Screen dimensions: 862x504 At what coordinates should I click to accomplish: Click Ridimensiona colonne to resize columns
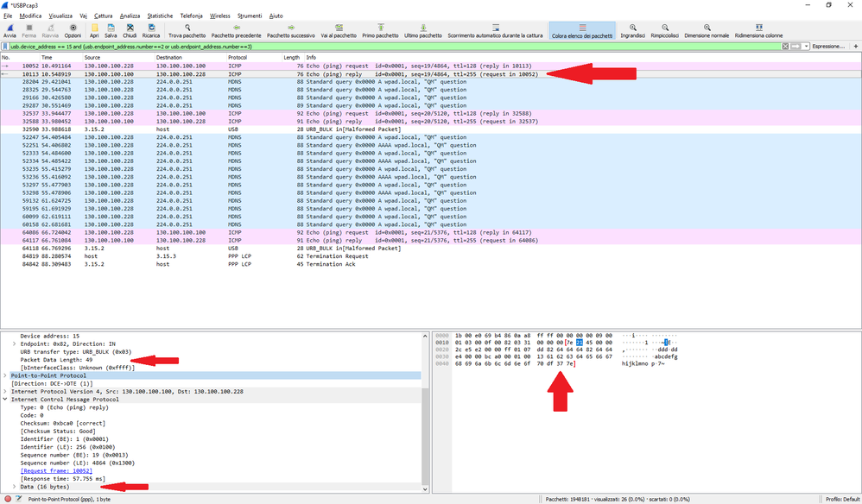click(758, 30)
